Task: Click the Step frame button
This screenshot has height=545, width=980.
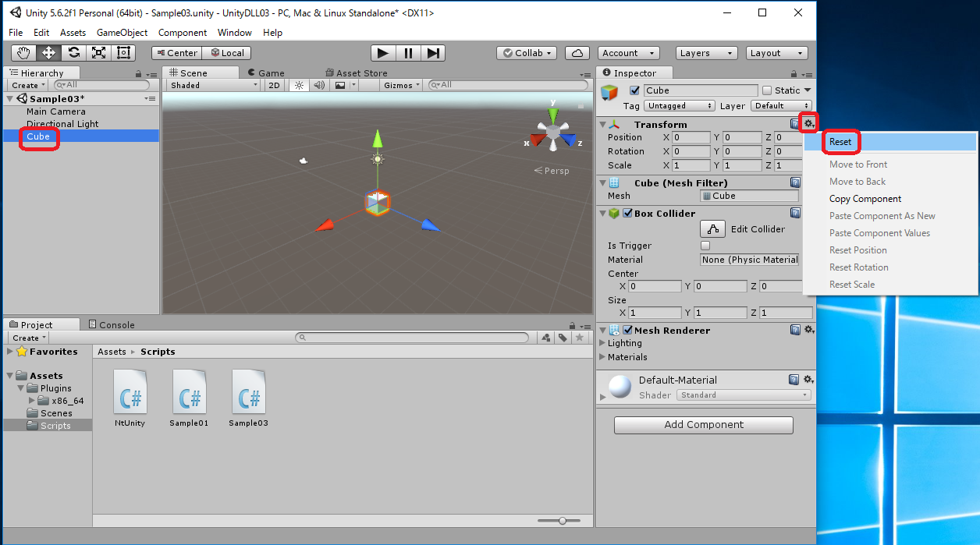Action: [434, 53]
